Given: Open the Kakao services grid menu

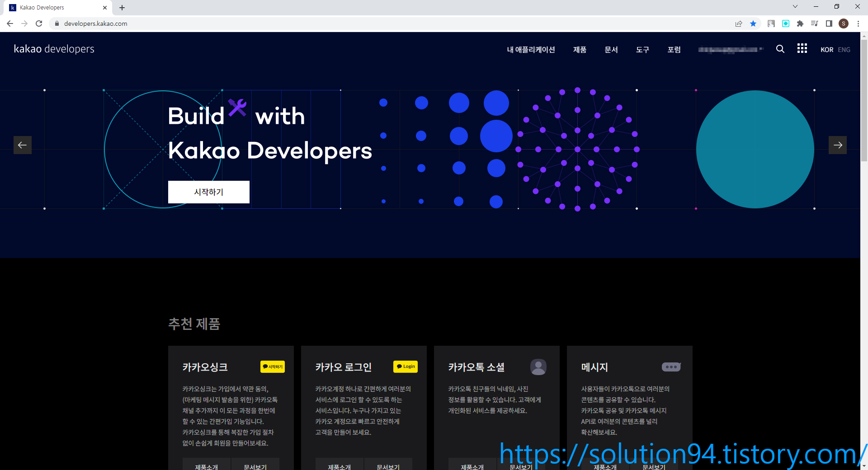Looking at the screenshot, I should (802, 48).
